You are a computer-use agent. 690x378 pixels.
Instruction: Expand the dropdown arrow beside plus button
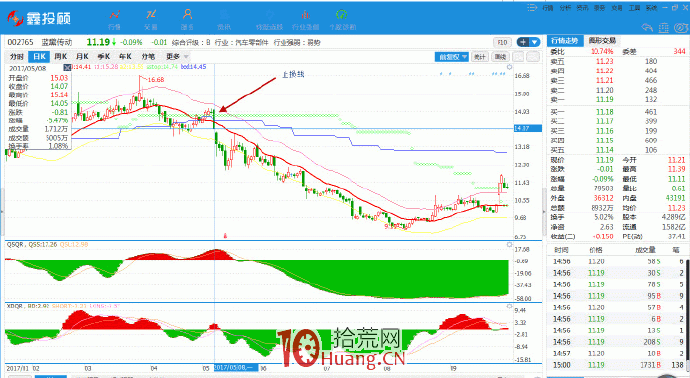click(x=535, y=42)
